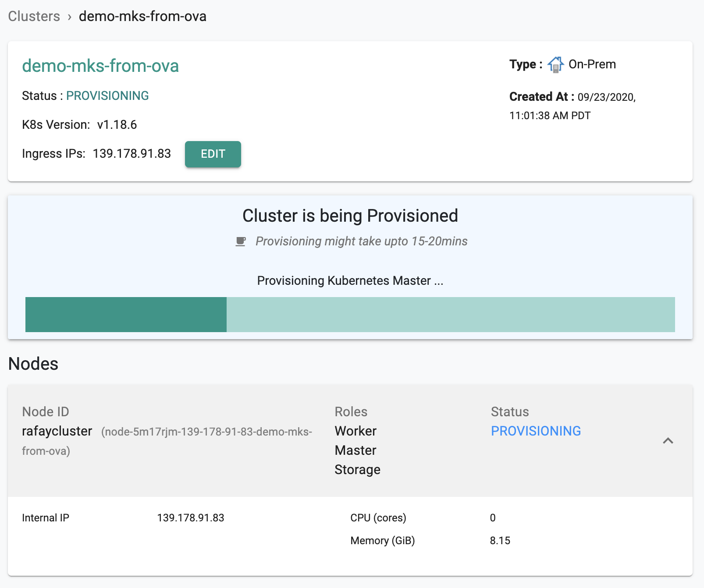Go back to Clusters breadcrumb
The width and height of the screenshot is (704, 588).
34,16
